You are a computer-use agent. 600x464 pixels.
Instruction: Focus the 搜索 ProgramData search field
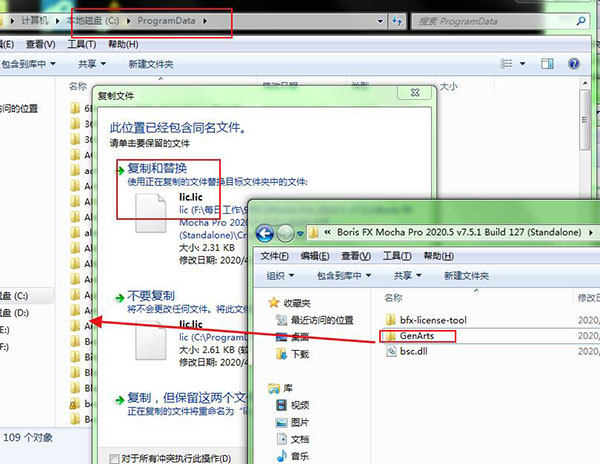click(494, 21)
